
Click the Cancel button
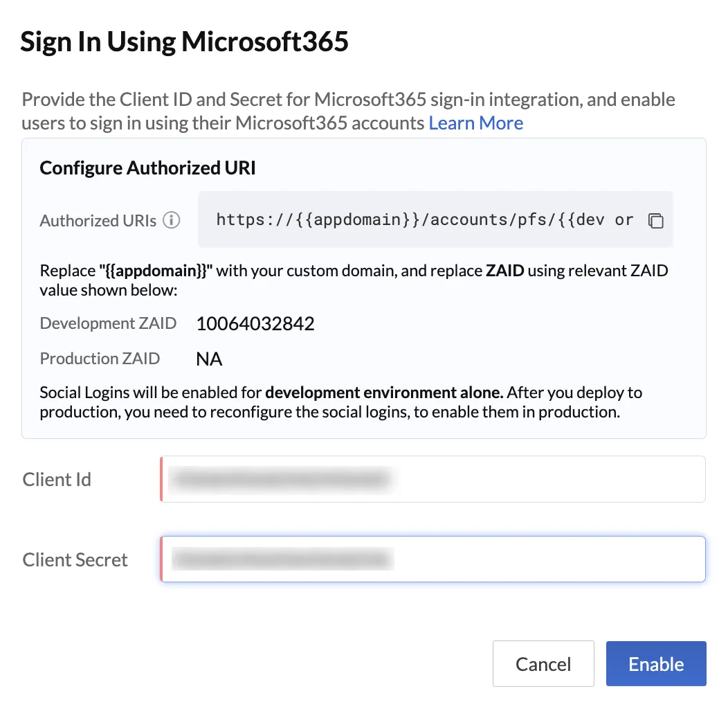pyautogui.click(x=543, y=663)
